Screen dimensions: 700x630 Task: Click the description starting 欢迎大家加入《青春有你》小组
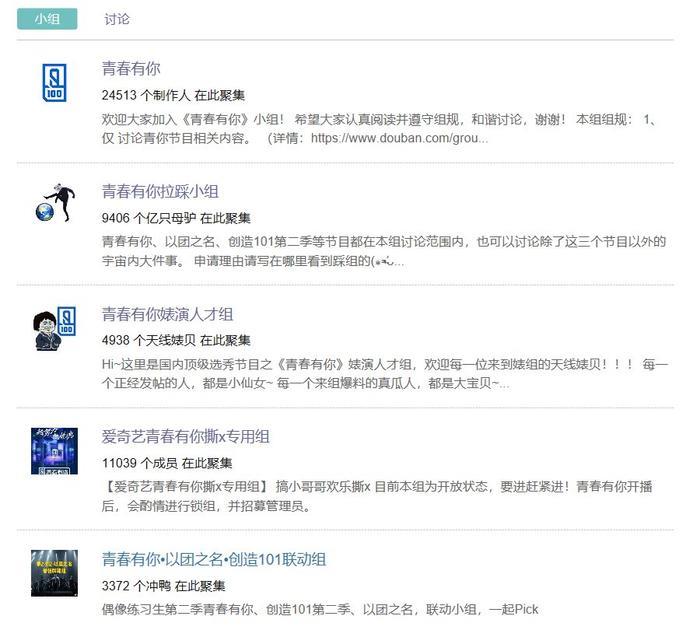click(x=378, y=129)
